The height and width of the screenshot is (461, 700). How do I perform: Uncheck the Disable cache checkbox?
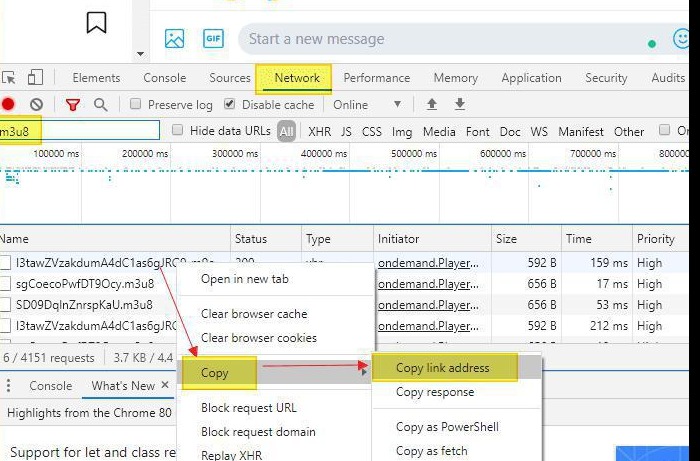(x=229, y=104)
